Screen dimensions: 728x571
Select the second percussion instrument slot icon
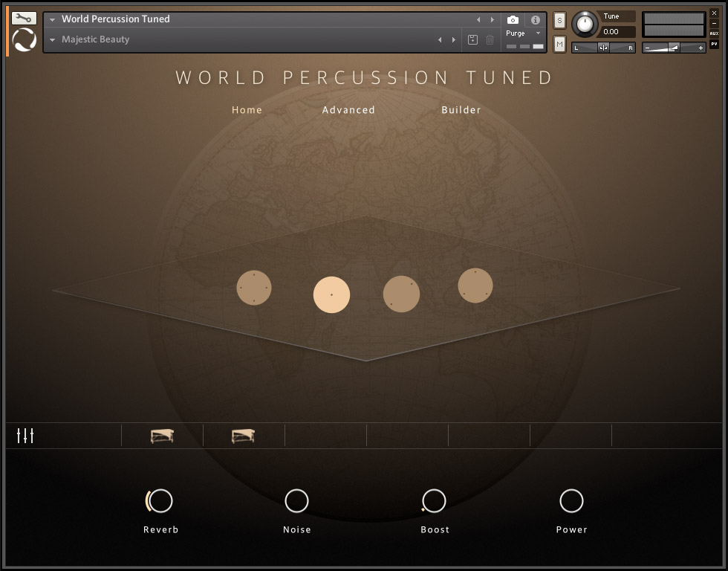[x=242, y=435]
